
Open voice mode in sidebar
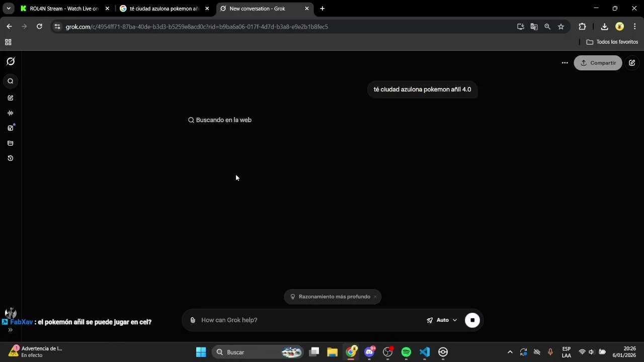[x=11, y=113]
